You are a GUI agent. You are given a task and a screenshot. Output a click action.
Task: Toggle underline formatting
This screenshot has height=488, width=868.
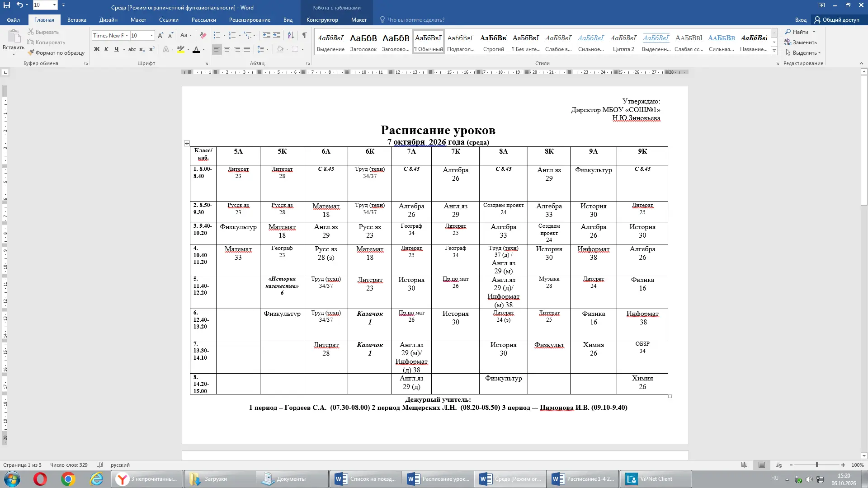pyautogui.click(x=116, y=49)
